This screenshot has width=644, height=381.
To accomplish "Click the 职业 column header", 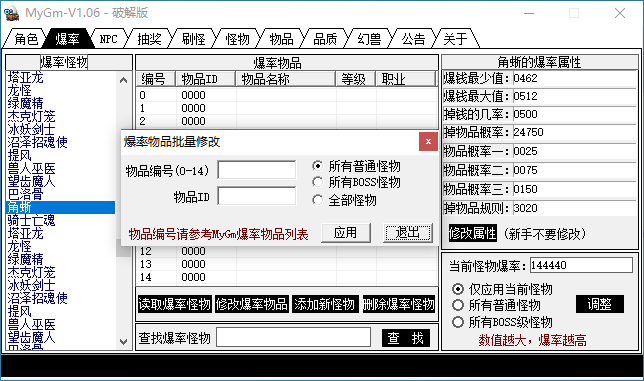I will click(x=406, y=79).
